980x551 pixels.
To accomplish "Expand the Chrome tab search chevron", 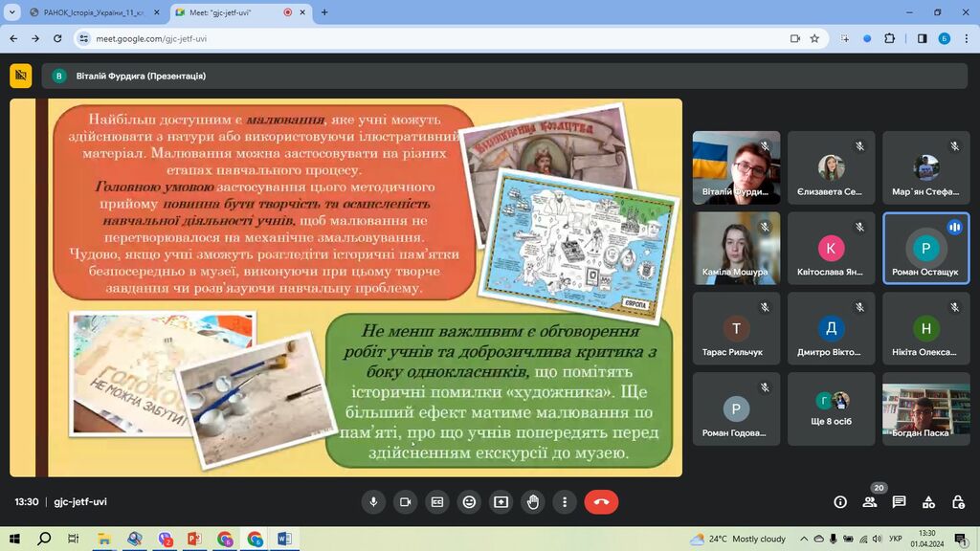I will pos(11,12).
